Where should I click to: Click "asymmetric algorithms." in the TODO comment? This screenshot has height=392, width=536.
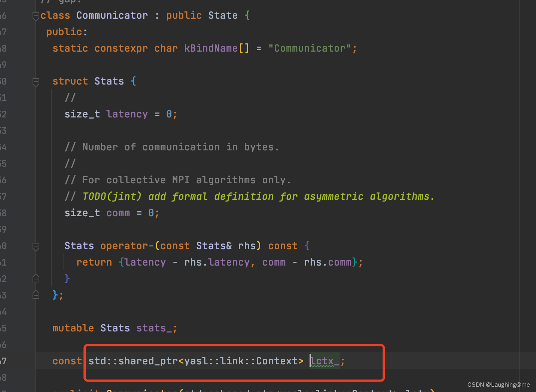pyautogui.click(x=369, y=196)
